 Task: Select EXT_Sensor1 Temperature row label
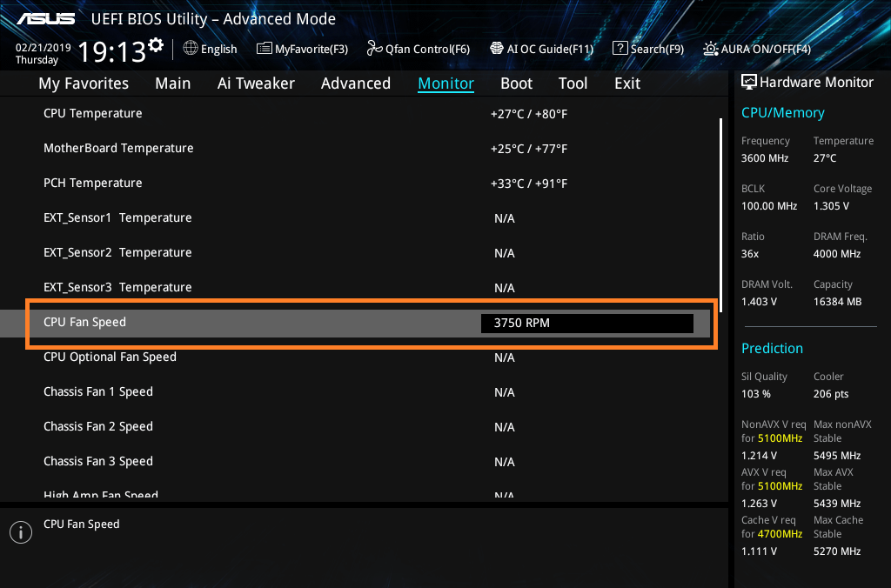pyautogui.click(x=117, y=218)
